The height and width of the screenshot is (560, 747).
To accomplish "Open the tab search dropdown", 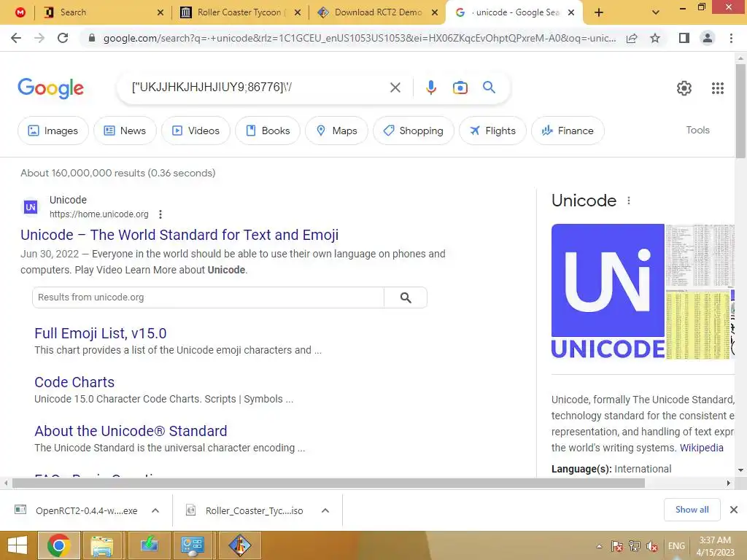I will [x=656, y=13].
